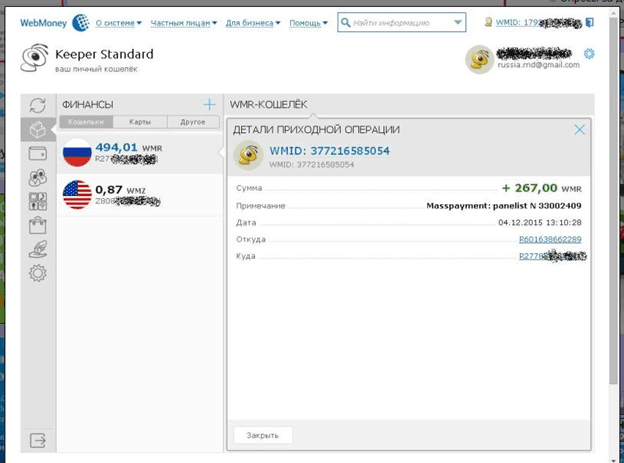Open the destination wallet link after 'Куда'
The image size is (624, 463).
(x=552, y=256)
